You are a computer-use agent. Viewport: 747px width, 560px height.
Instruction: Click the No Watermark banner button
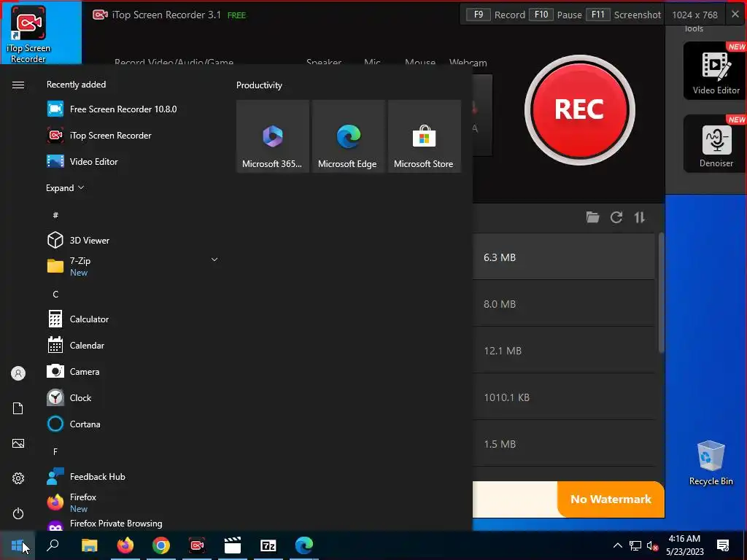[611, 499]
